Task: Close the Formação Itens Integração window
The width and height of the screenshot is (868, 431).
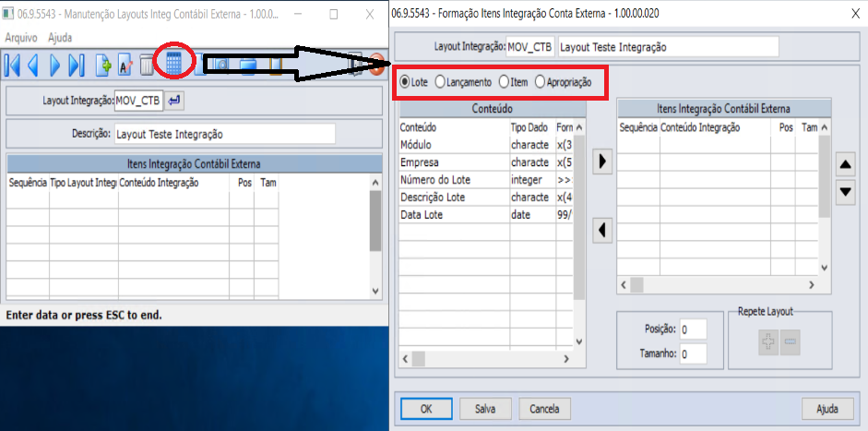Action: tap(855, 15)
